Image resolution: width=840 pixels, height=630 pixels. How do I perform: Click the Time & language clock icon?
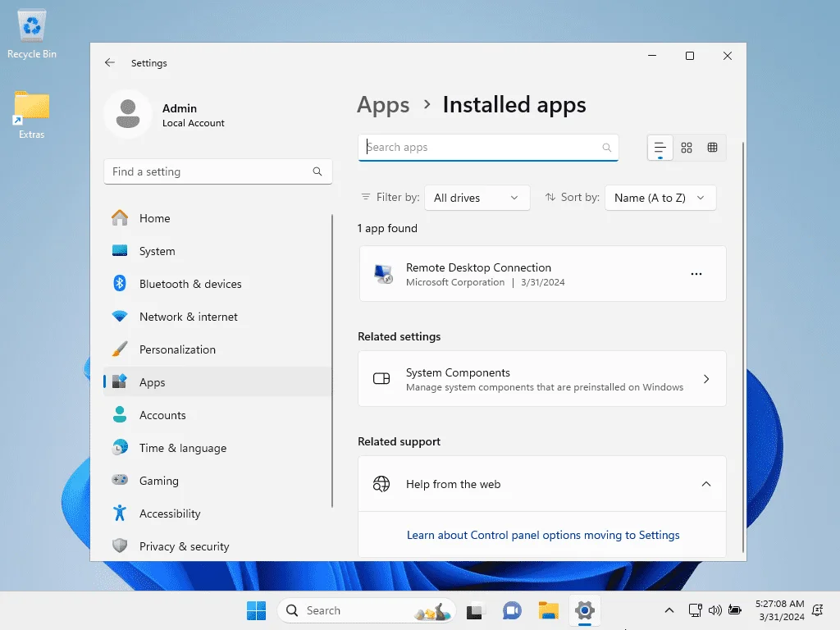pos(120,447)
